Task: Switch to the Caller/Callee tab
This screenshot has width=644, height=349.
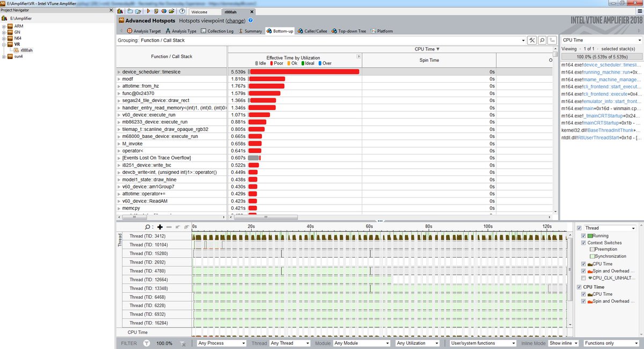Action: (x=311, y=31)
